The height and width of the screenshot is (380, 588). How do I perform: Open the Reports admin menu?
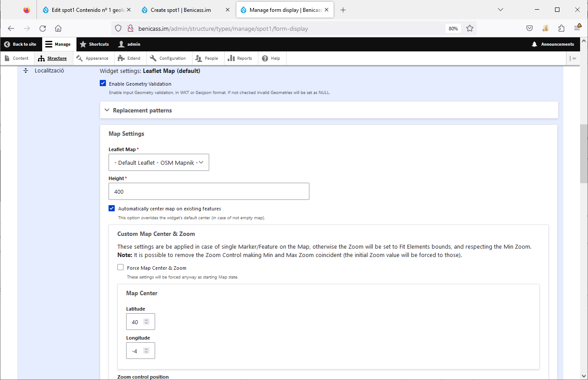pos(240,58)
